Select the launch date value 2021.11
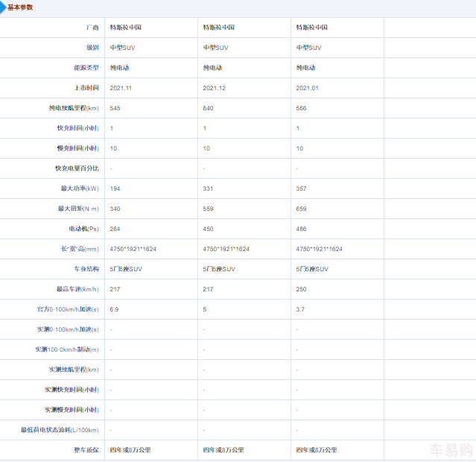The image size is (476, 462). coord(121,88)
